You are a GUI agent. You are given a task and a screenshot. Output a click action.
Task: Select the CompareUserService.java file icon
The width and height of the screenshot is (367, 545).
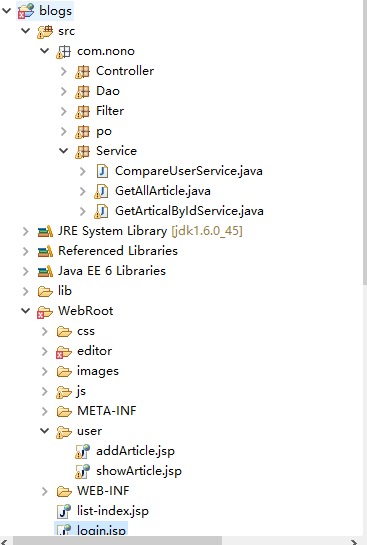[x=102, y=171]
